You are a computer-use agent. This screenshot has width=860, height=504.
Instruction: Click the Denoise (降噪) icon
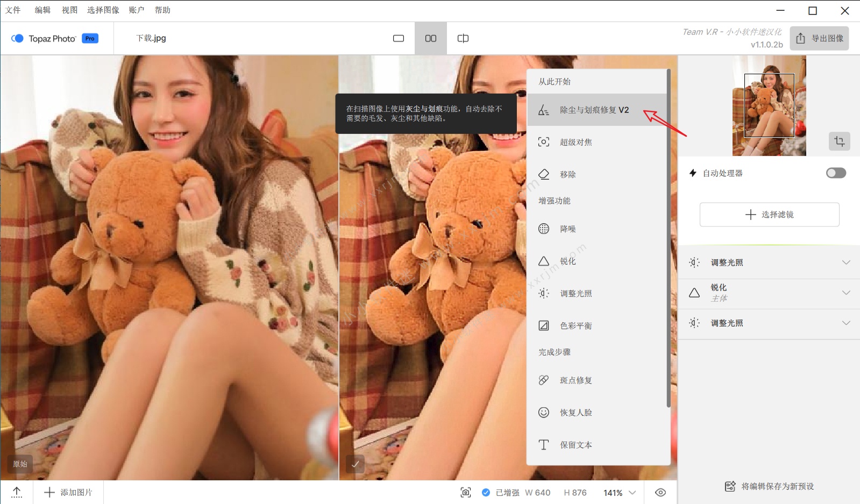(544, 229)
